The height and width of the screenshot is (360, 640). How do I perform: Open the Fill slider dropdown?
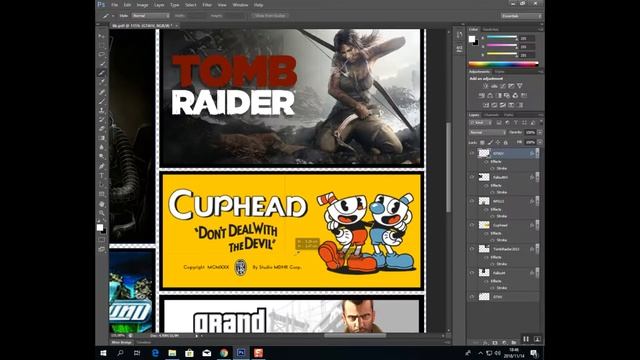click(540, 142)
